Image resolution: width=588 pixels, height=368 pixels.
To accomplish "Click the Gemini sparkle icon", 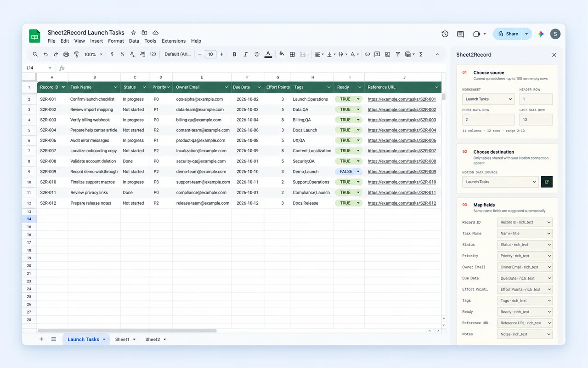I will pos(541,34).
